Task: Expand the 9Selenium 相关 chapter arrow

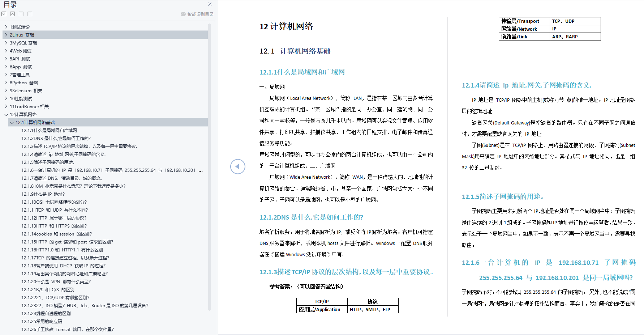Action: (x=6, y=90)
